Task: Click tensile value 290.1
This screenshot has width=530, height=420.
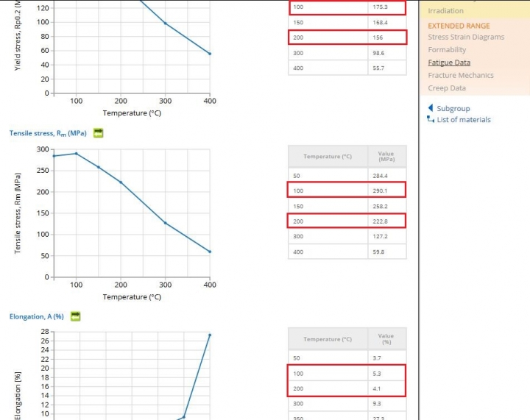Action: [380, 191]
